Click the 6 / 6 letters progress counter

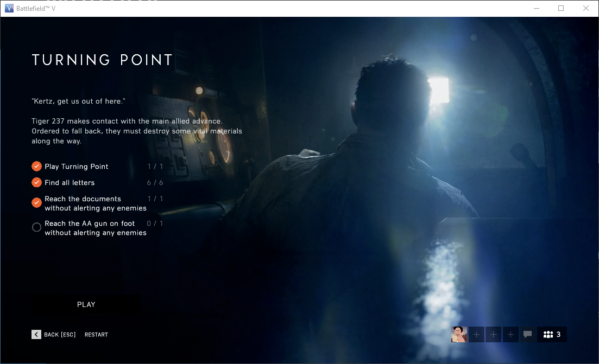[x=155, y=183]
